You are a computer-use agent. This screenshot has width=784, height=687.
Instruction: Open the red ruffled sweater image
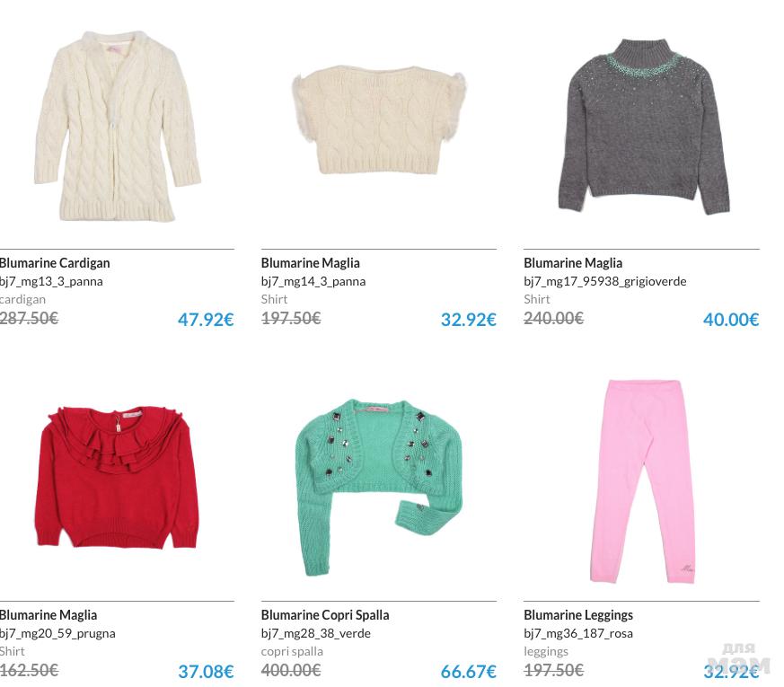[x=118, y=478]
